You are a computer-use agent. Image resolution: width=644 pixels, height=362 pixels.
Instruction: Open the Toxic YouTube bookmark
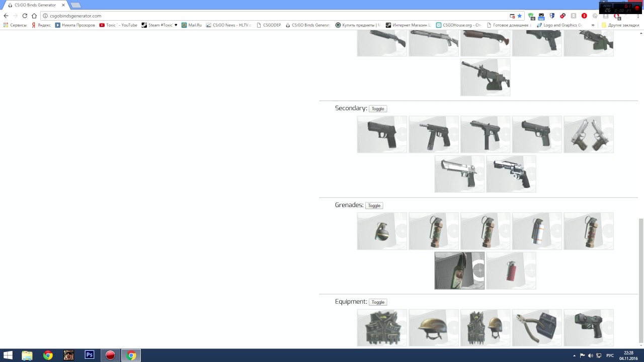[118, 25]
